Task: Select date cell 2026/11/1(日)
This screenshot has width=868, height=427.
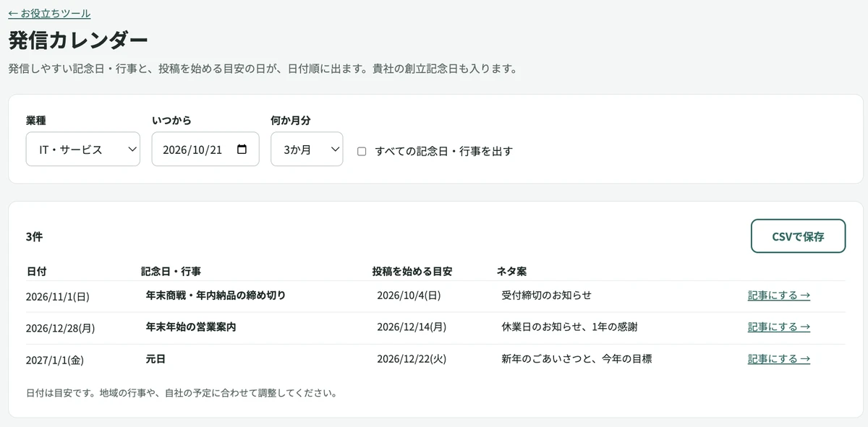Action: point(57,296)
